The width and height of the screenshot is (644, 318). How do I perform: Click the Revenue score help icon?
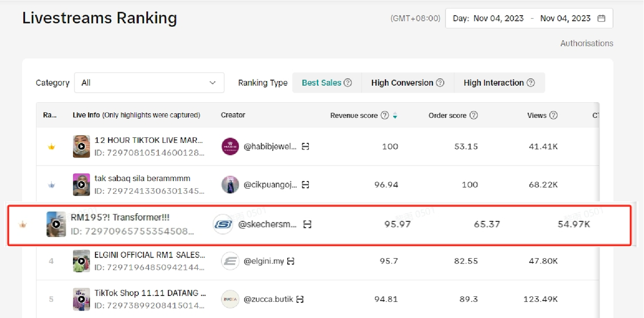pyautogui.click(x=385, y=115)
